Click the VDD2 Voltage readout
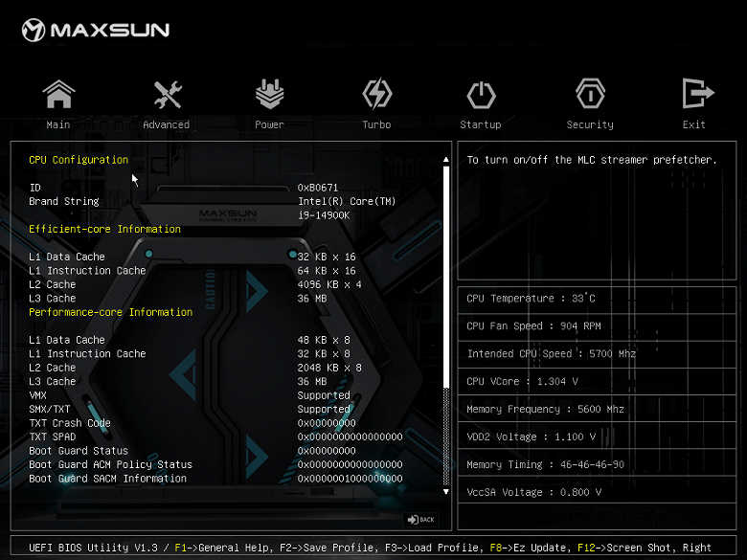This screenshot has width=747, height=560. click(x=532, y=437)
